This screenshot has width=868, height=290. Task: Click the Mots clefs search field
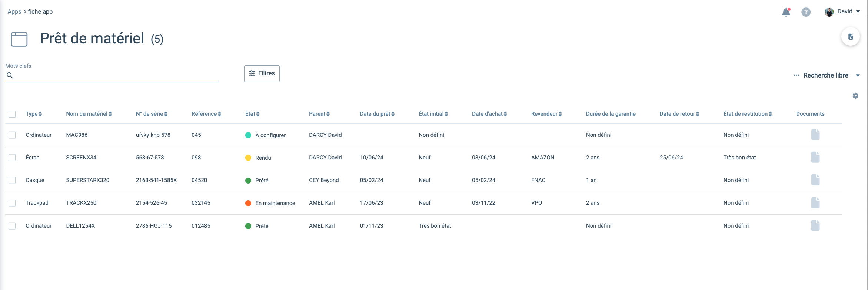(x=112, y=75)
